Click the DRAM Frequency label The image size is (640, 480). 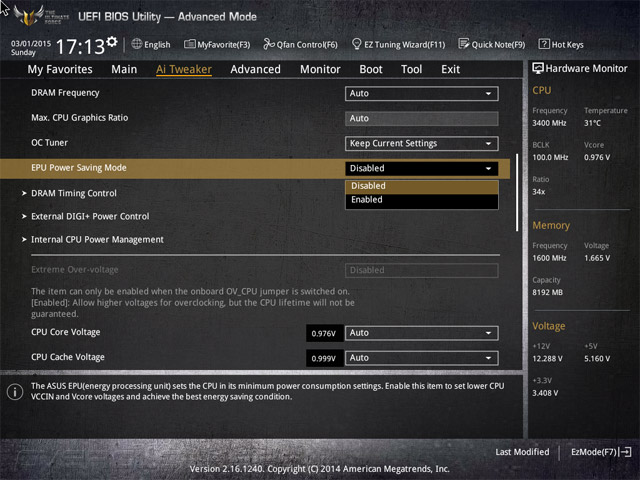pos(65,93)
